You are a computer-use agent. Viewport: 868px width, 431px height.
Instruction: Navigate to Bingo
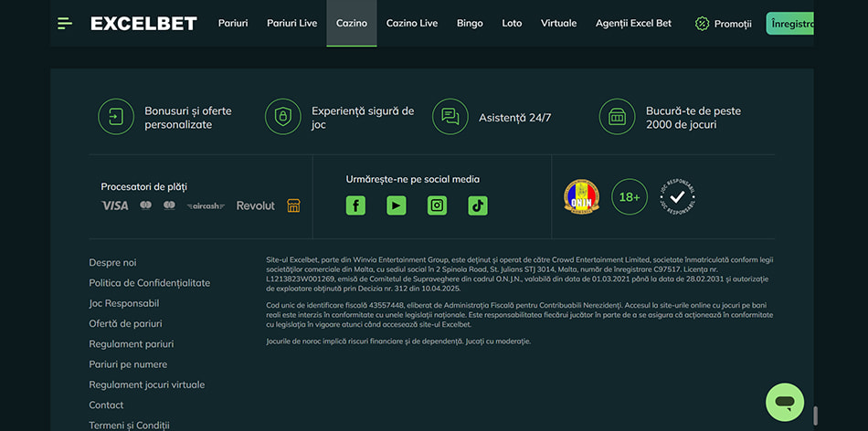coord(470,23)
